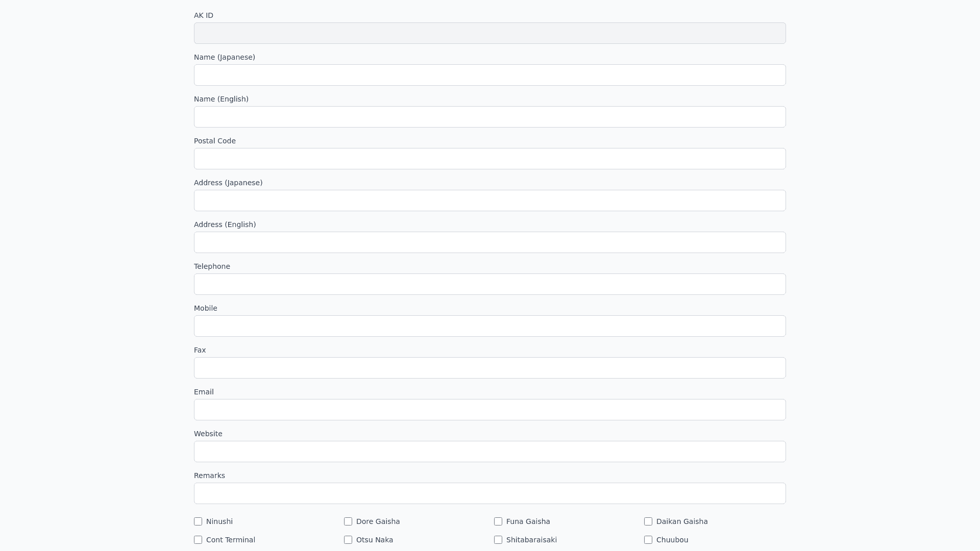
Task: Click the Address (Japanese) input
Action: (489, 201)
